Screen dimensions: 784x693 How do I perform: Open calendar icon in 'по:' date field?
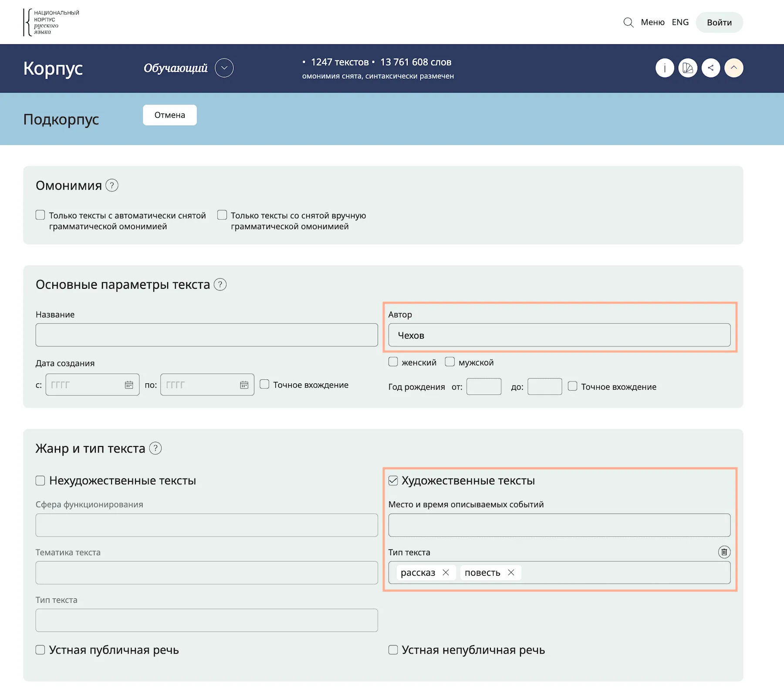(244, 385)
